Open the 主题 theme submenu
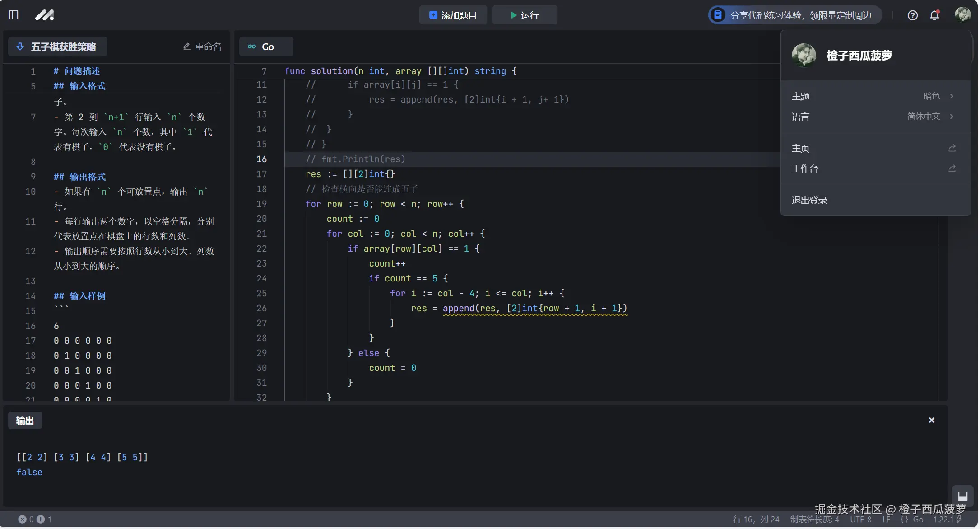The image size is (980, 529). coord(875,96)
